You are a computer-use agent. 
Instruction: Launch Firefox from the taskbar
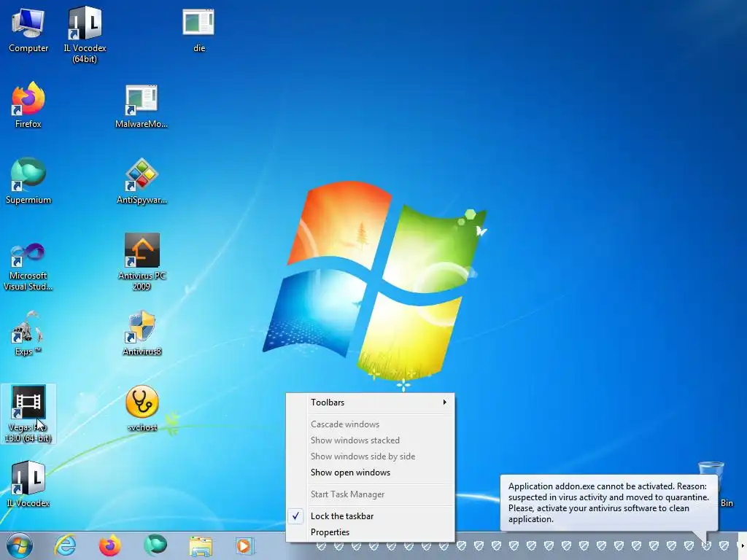click(109, 545)
